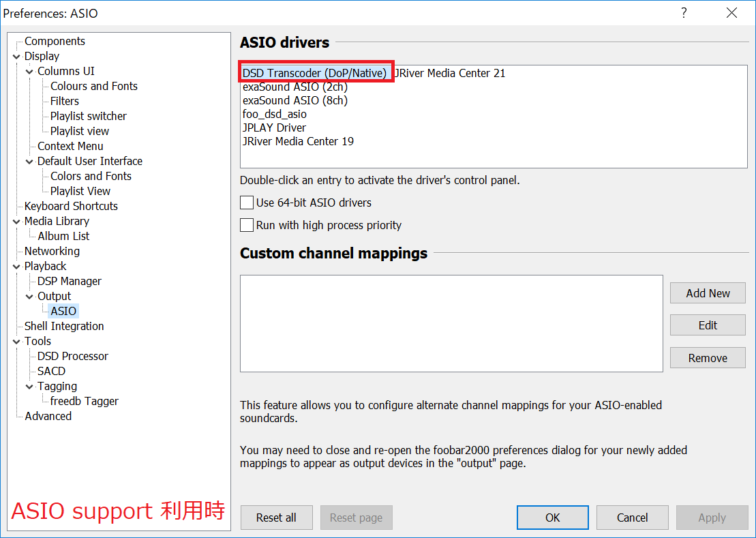The height and width of the screenshot is (538, 756).
Task: Collapse the Media Library tree node
Action: pyautogui.click(x=16, y=222)
